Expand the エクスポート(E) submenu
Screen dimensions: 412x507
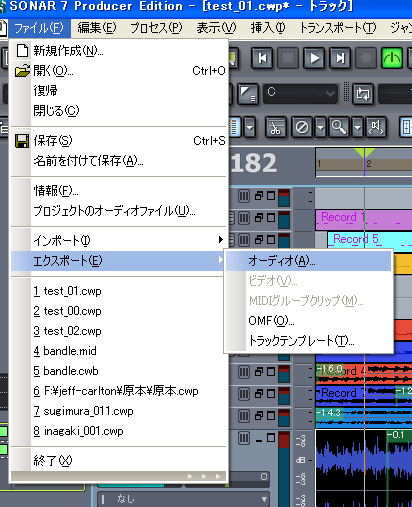[117, 261]
